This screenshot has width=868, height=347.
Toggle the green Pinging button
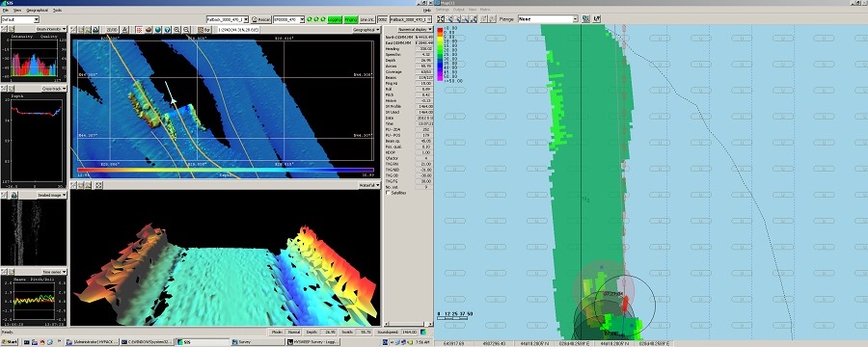point(351,19)
